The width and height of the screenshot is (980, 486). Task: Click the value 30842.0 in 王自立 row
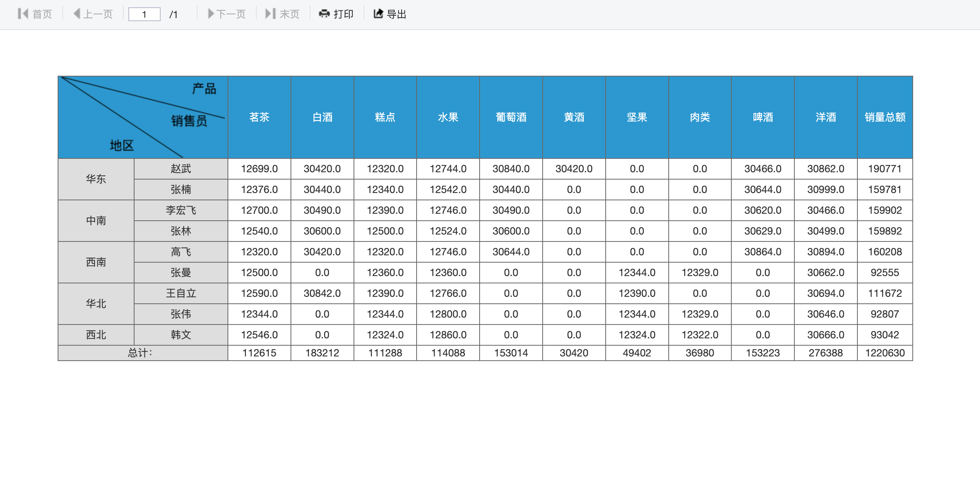click(322, 293)
